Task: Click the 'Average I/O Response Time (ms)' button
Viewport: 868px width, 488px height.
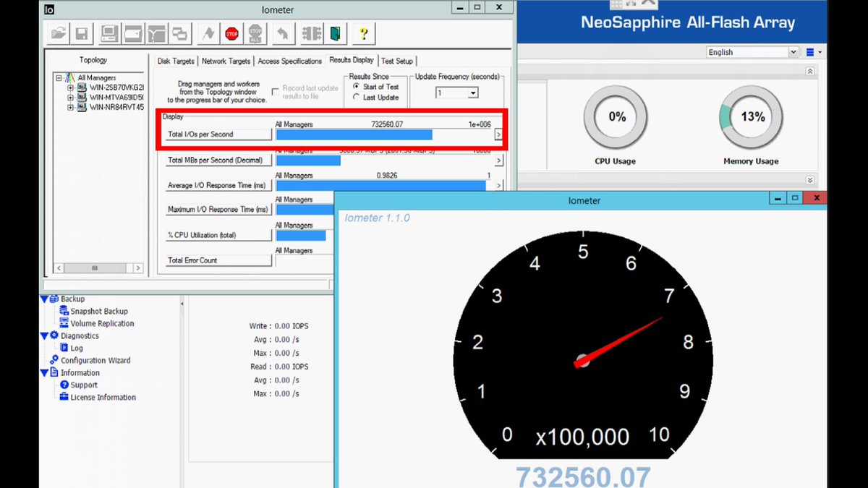Action: (218, 185)
